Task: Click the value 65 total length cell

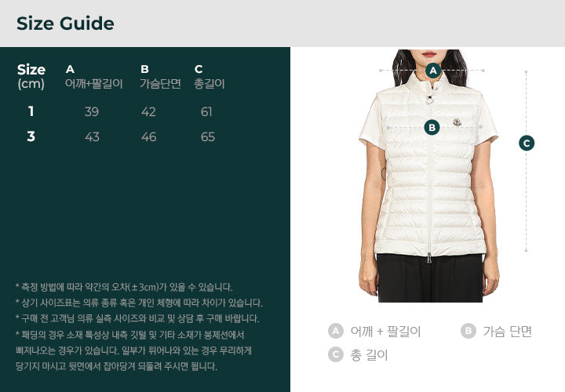Action: click(207, 136)
